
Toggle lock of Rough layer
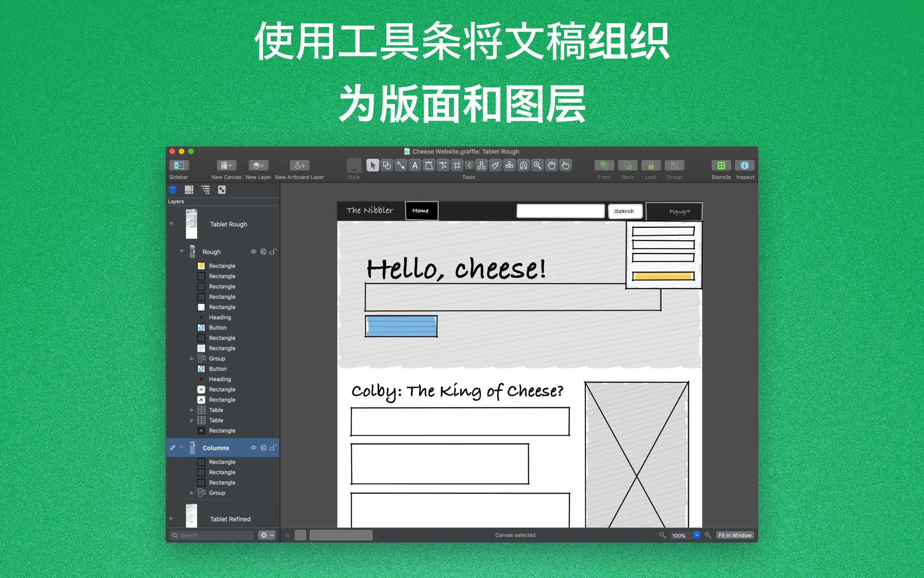(273, 252)
